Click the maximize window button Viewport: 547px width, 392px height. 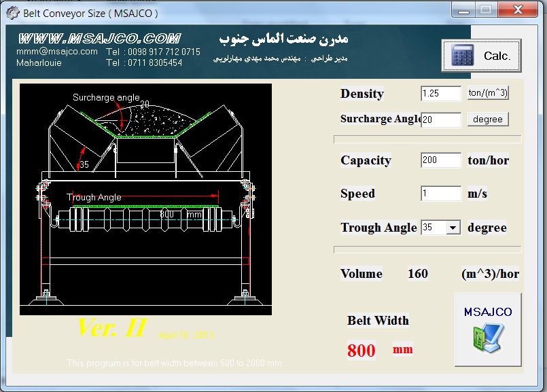(x=485, y=10)
